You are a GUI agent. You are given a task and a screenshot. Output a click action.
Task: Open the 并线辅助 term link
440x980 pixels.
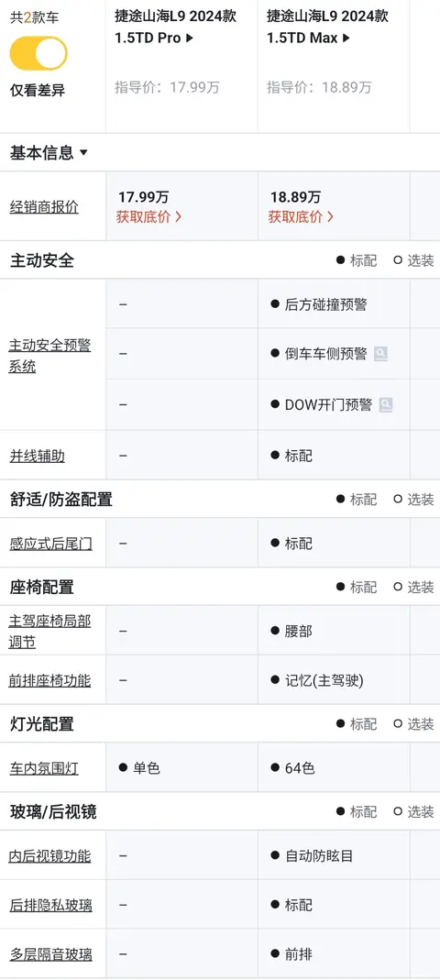pos(37,457)
